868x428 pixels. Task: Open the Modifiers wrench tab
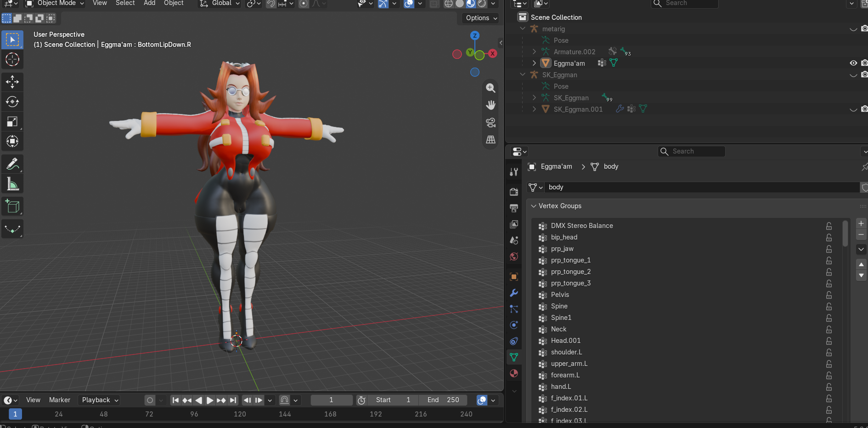(x=514, y=293)
